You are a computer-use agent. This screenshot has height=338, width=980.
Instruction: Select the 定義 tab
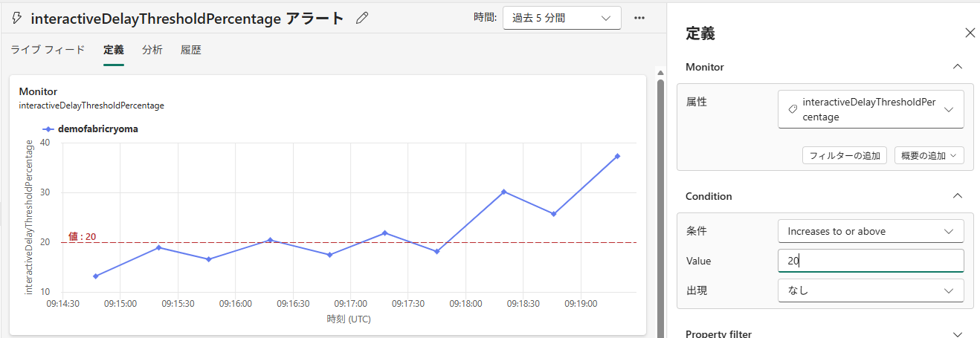(x=114, y=50)
